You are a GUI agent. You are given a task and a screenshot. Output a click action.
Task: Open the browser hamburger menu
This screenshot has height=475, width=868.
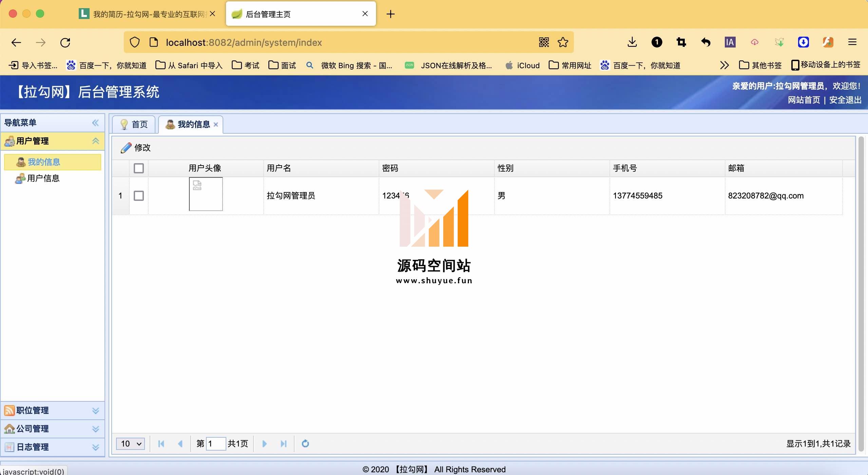[x=852, y=42]
